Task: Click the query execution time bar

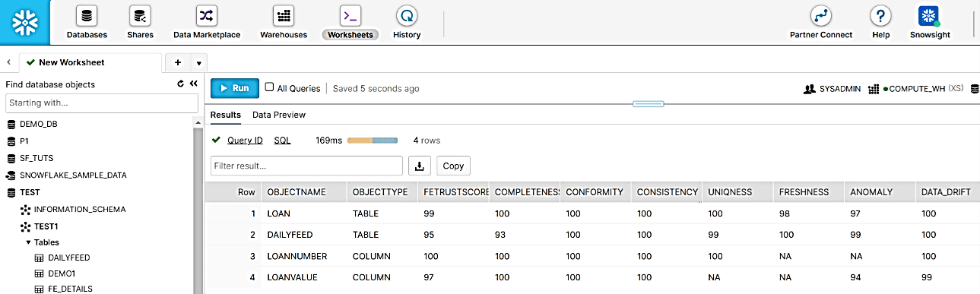Action: coord(373,141)
